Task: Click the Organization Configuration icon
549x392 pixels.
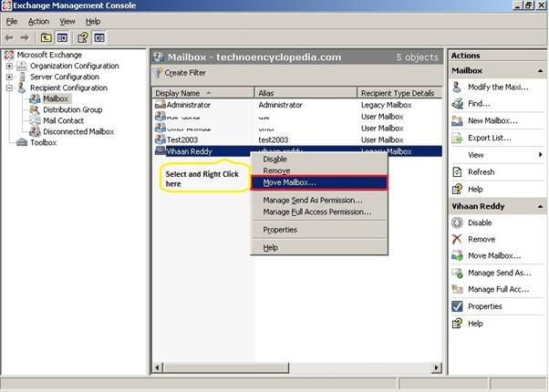Action: point(22,66)
